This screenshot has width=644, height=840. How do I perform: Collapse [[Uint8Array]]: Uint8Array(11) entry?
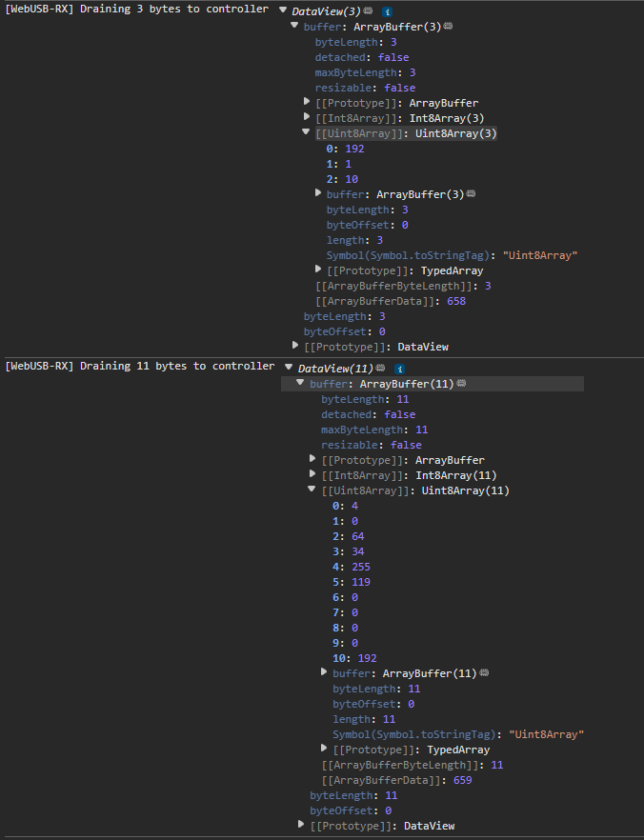312,490
